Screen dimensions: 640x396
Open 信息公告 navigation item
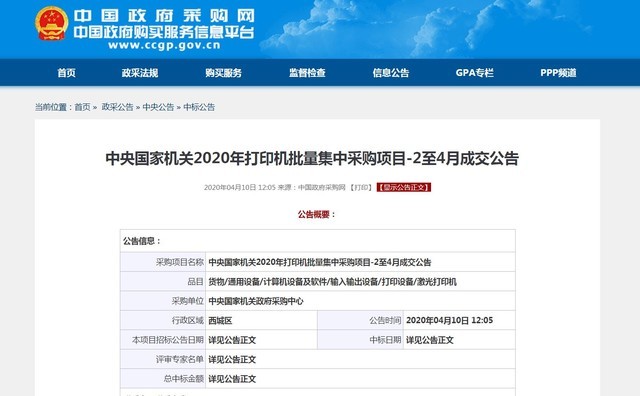tap(391, 73)
